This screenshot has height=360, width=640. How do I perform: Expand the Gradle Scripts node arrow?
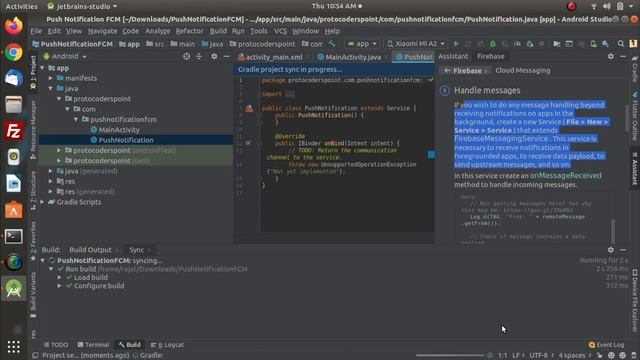42,202
